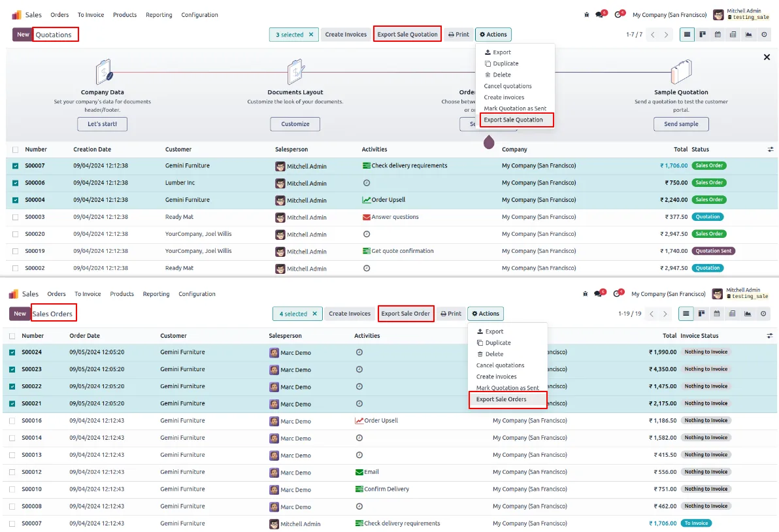Clear the '4 selected' selection with X
779x532 pixels.
click(x=314, y=314)
